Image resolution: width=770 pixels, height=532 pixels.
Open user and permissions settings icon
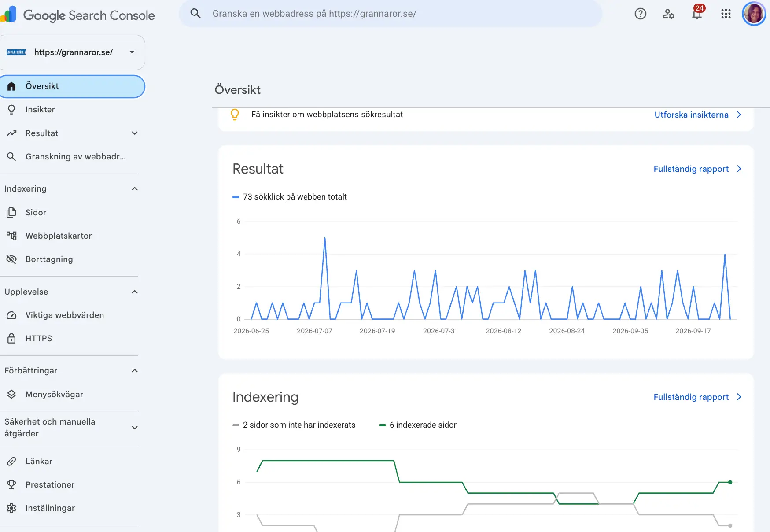coord(668,14)
